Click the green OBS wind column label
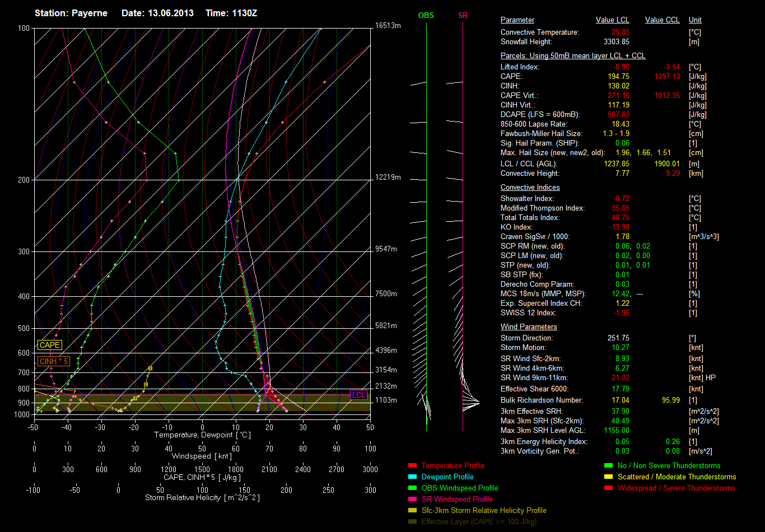 (x=426, y=15)
